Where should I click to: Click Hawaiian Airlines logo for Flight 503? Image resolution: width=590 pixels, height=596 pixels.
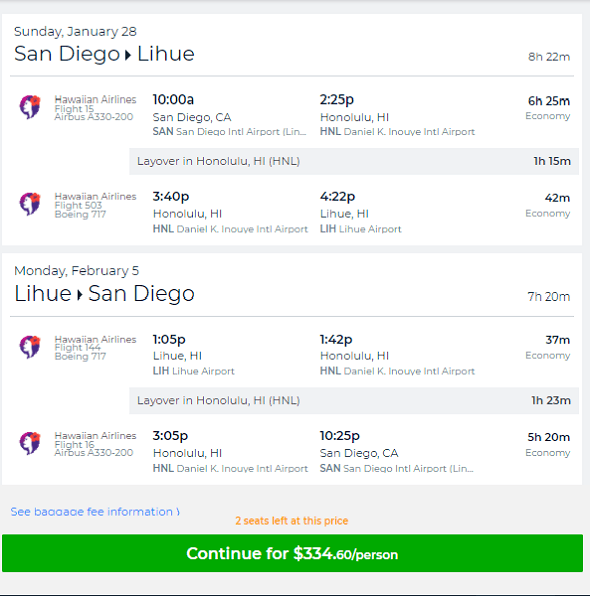click(30, 204)
